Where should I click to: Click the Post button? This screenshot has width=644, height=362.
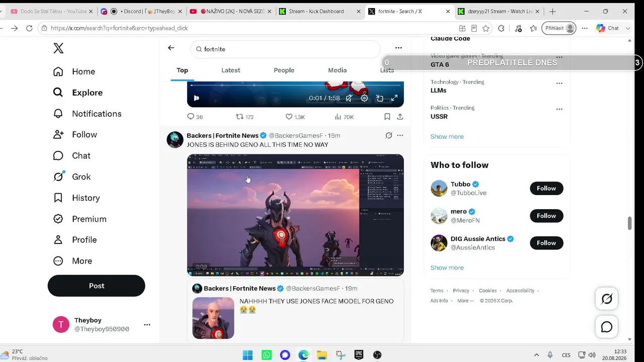(x=97, y=286)
